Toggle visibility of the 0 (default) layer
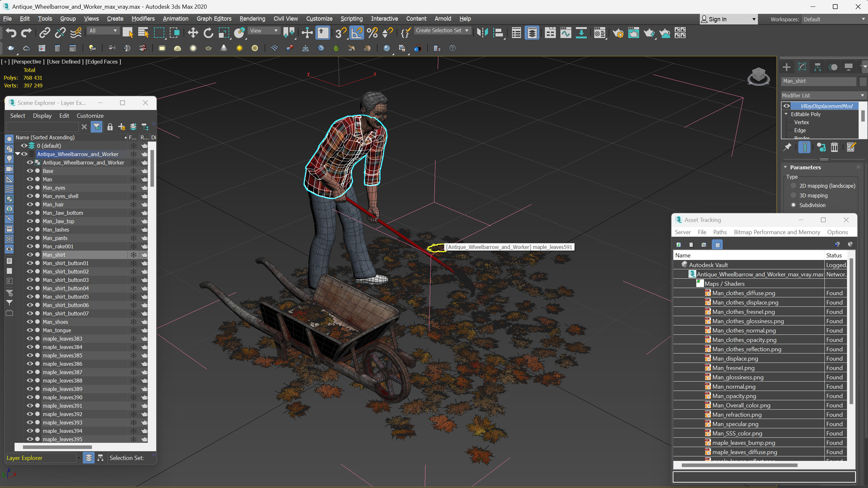 pos(24,145)
